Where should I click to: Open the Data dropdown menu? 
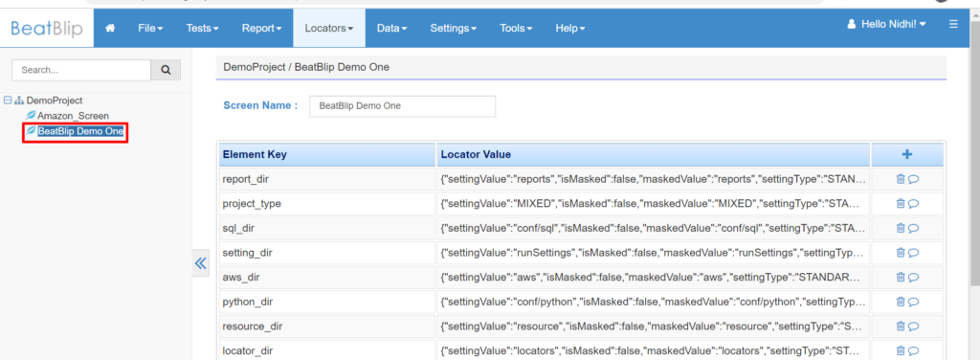pos(391,28)
